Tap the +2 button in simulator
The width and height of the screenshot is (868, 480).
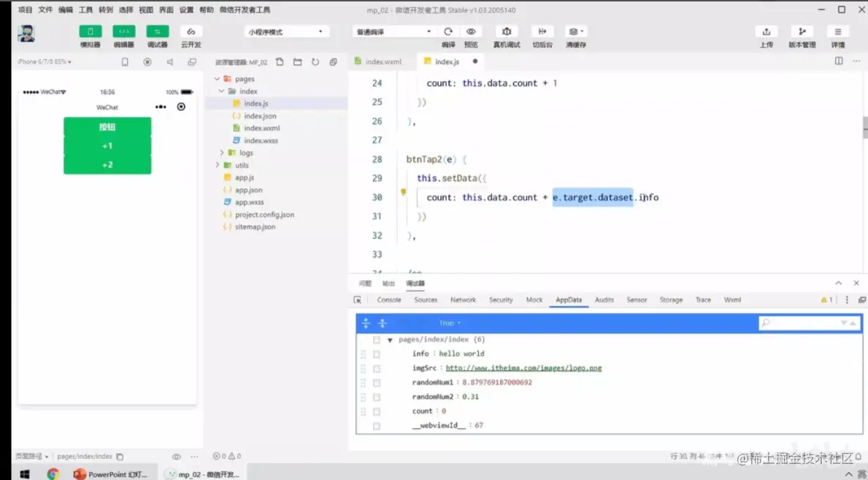[x=107, y=164]
